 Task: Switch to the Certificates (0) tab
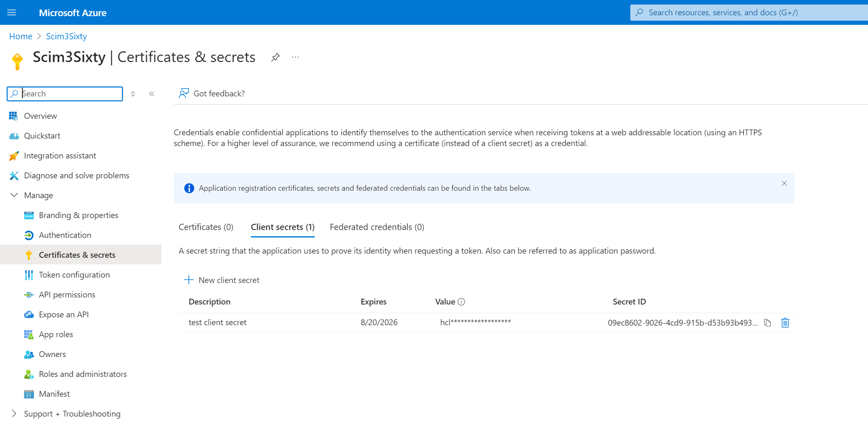pos(206,227)
